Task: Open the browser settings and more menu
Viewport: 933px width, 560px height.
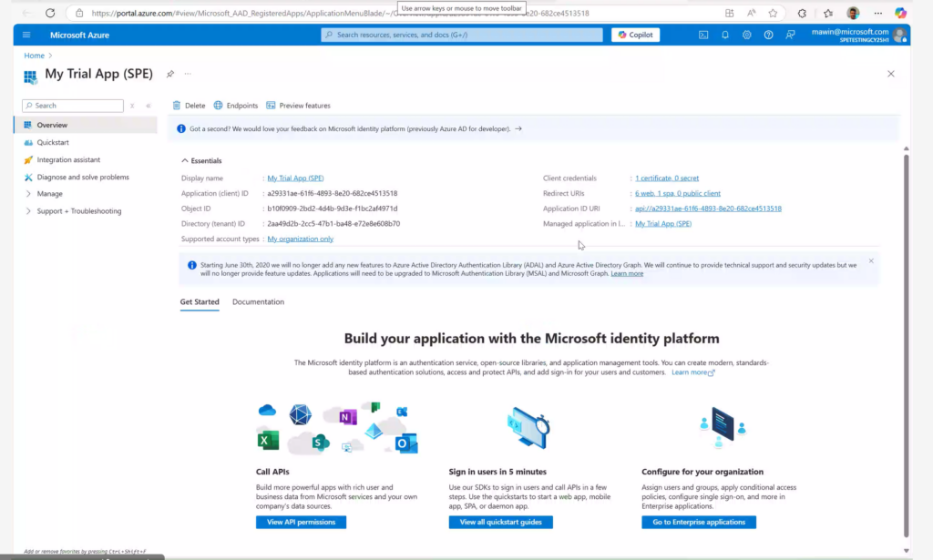Action: point(878,13)
